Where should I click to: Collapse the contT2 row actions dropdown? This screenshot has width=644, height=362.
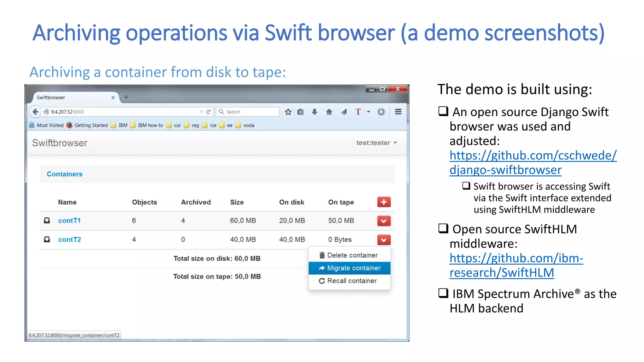(384, 240)
